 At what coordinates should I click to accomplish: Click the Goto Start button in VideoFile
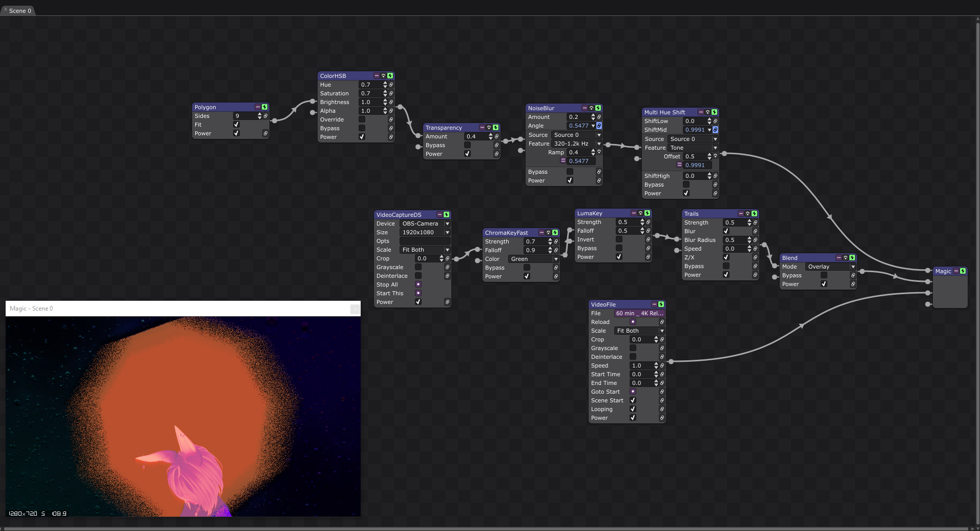pos(633,392)
